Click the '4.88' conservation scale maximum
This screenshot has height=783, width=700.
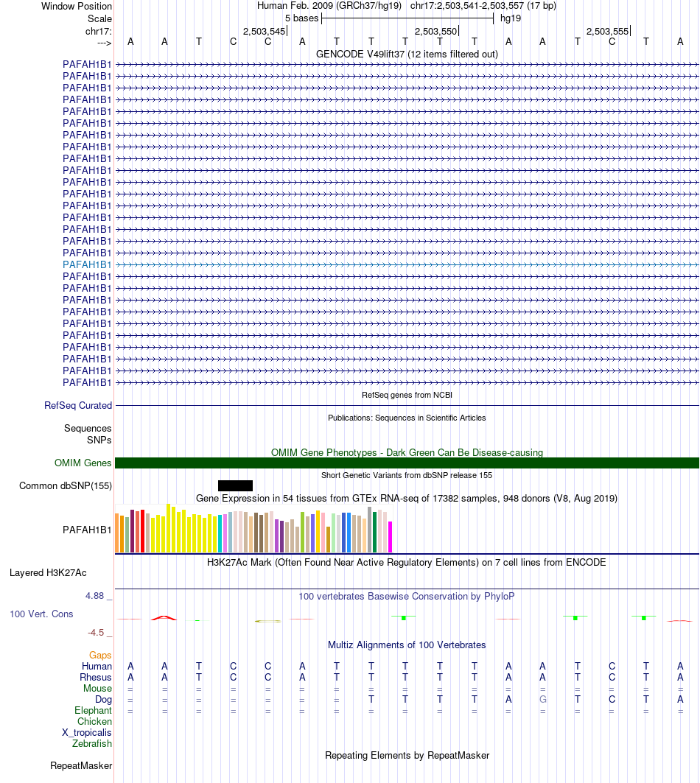[x=94, y=596]
